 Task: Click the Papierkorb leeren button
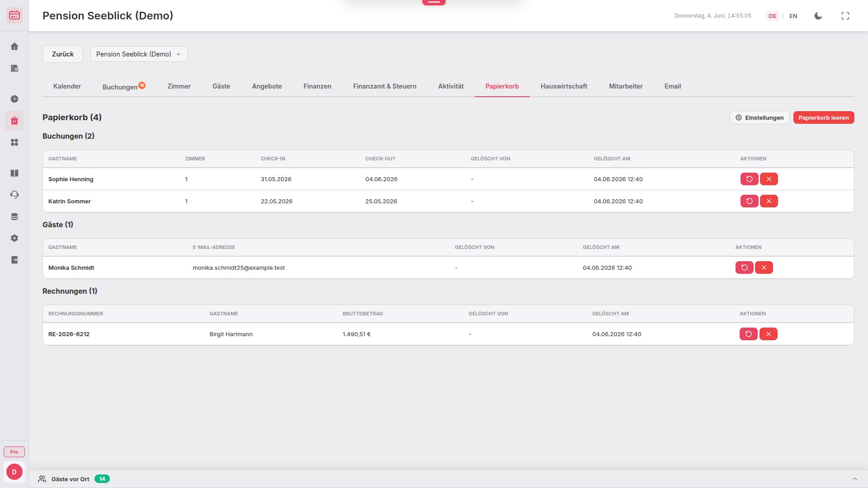[x=823, y=117]
